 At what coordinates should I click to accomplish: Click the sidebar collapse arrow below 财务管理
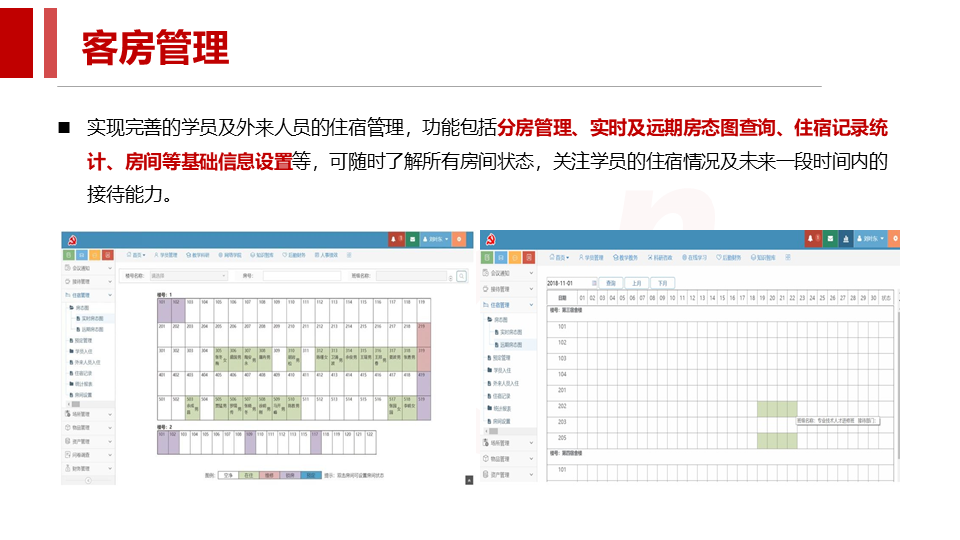pyautogui.click(x=87, y=480)
